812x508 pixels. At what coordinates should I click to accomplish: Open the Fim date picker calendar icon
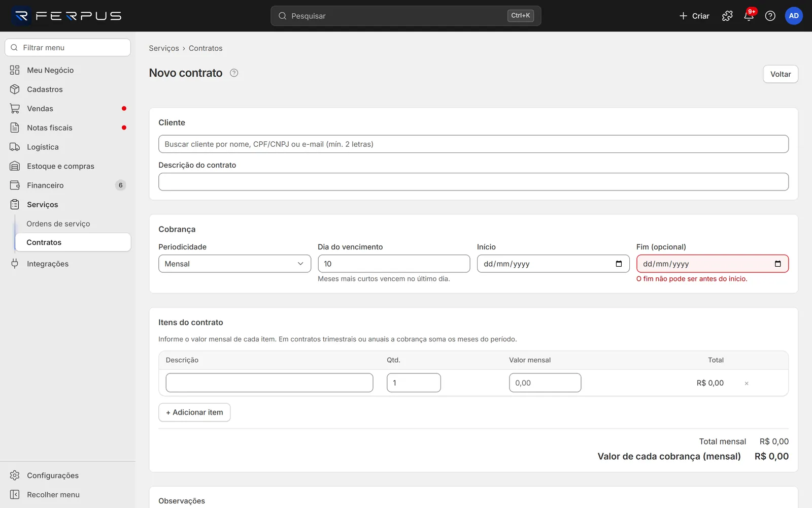tap(778, 264)
